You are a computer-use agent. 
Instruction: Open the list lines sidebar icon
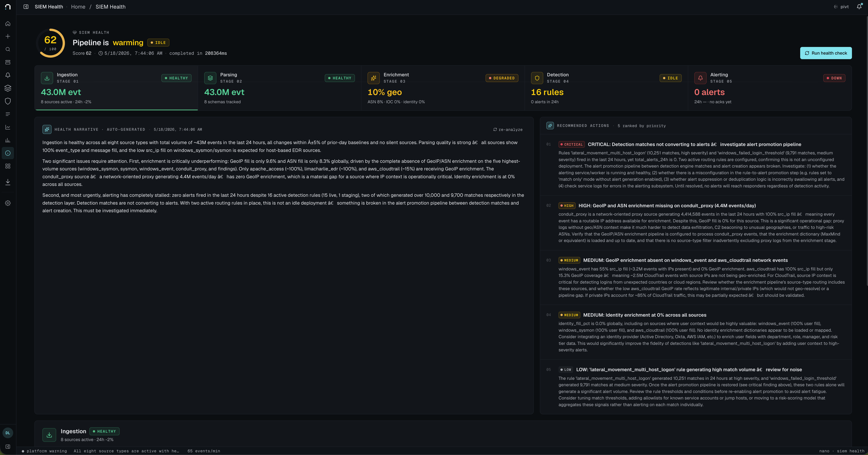[8, 114]
